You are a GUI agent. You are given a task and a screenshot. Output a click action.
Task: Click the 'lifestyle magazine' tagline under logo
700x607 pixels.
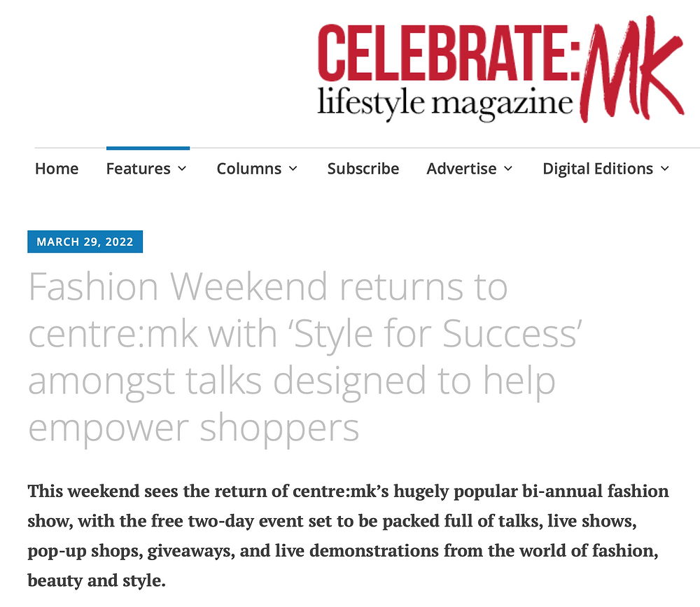[444, 103]
